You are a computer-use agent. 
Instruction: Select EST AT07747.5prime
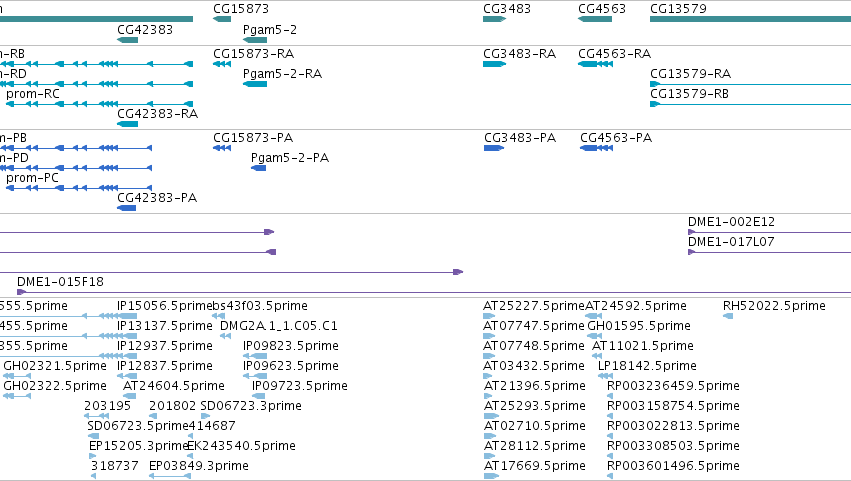(489, 336)
